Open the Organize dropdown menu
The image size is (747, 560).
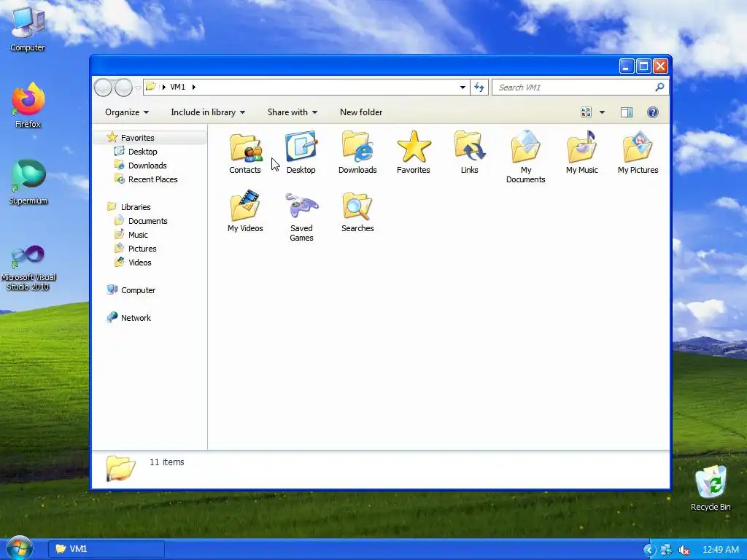127,112
